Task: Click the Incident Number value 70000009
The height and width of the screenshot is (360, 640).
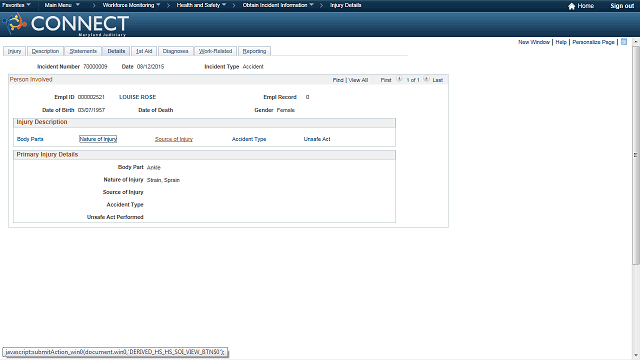Action: [95, 67]
